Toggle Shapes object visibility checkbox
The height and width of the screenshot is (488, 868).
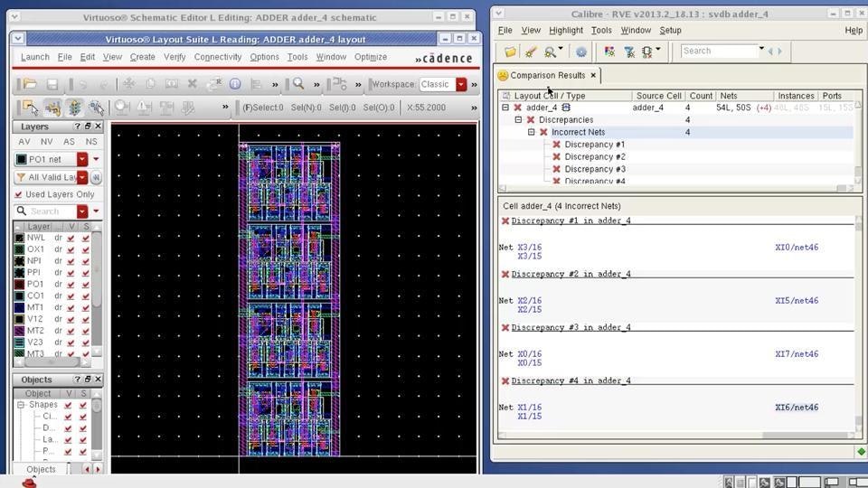pos(68,405)
